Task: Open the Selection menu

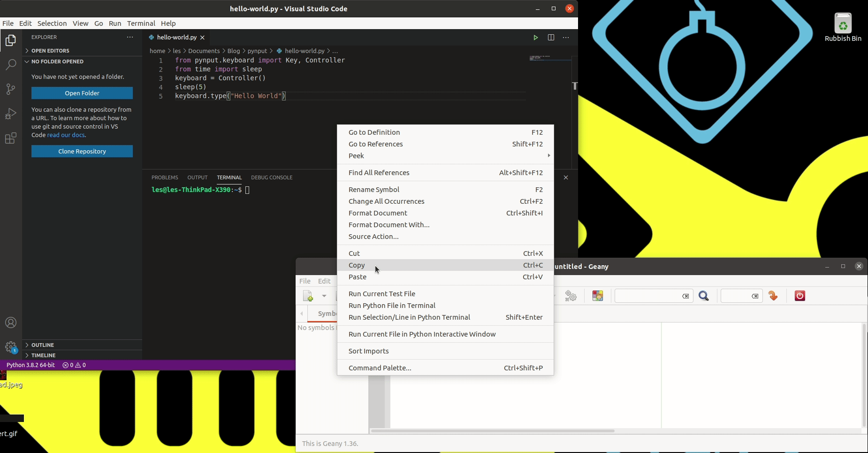Action: (x=52, y=23)
